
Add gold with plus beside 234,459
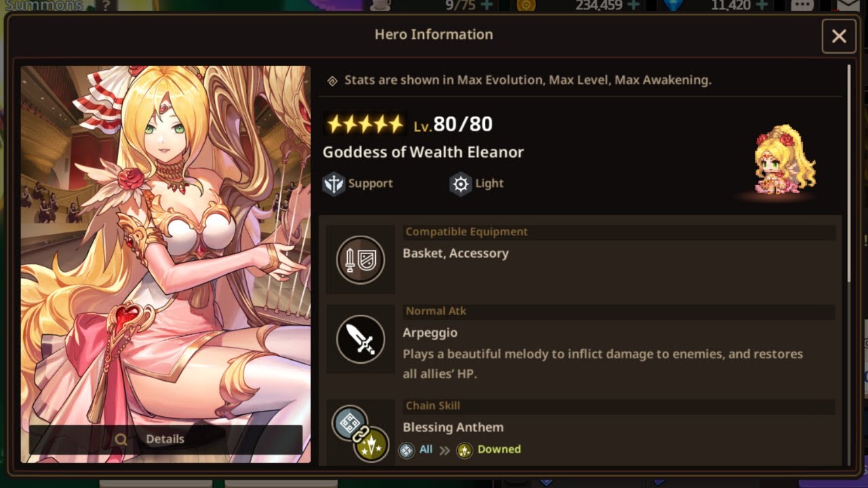pos(633,5)
